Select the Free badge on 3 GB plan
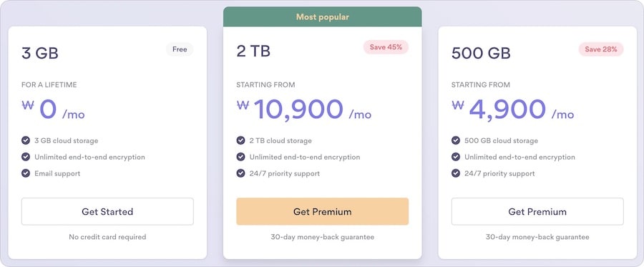 [180, 49]
